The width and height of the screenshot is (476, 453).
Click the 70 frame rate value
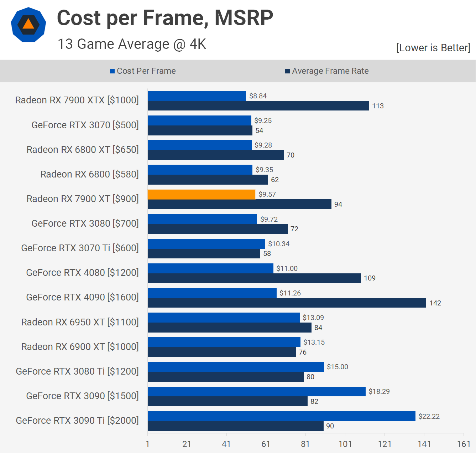pyautogui.click(x=291, y=155)
